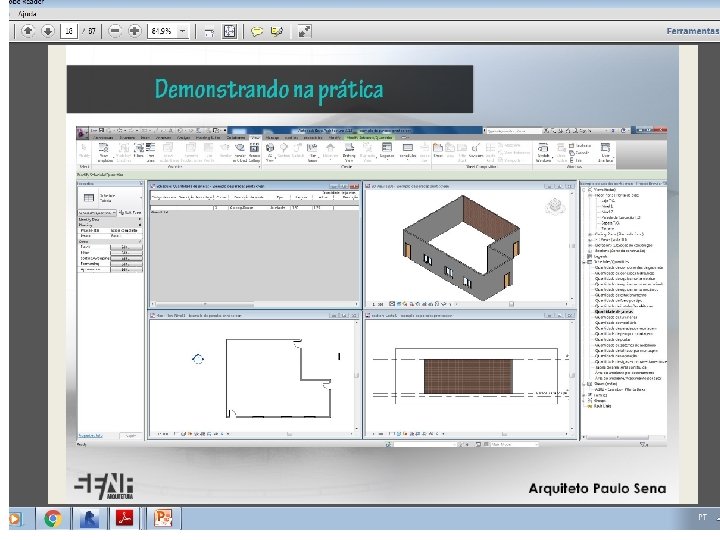Toggle fit one full page icon
The height and width of the screenshot is (540, 720).
coord(229,31)
